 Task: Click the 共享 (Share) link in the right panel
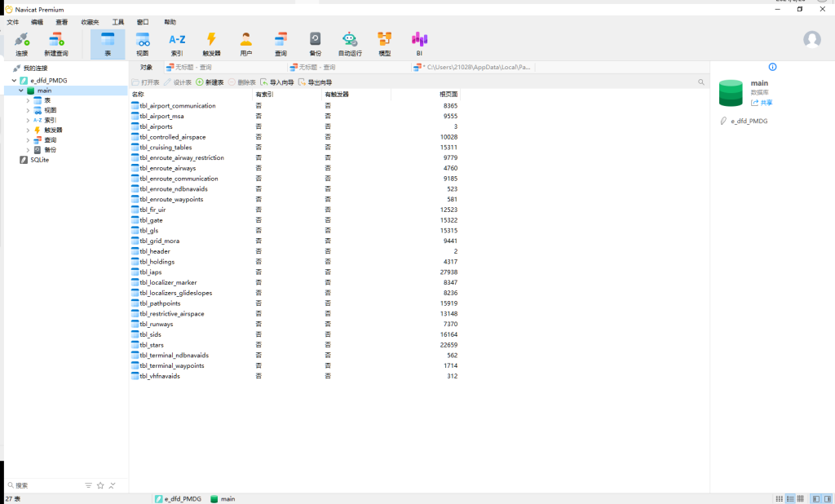tap(762, 103)
